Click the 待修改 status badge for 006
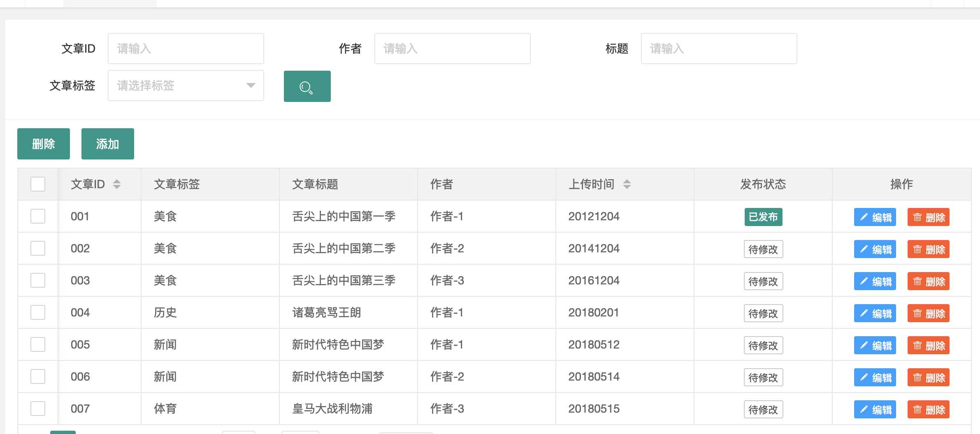This screenshot has width=980, height=434. click(x=763, y=377)
